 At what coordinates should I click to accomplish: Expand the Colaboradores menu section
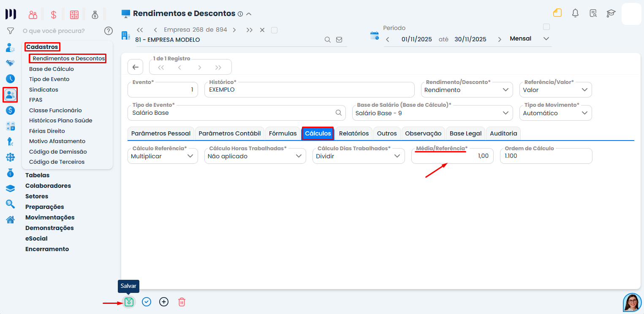tap(48, 186)
